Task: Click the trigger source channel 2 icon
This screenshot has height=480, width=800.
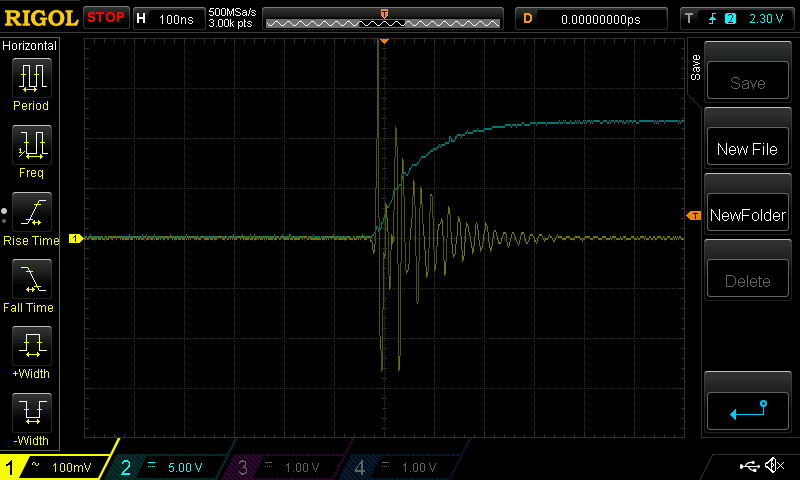Action: (x=730, y=19)
